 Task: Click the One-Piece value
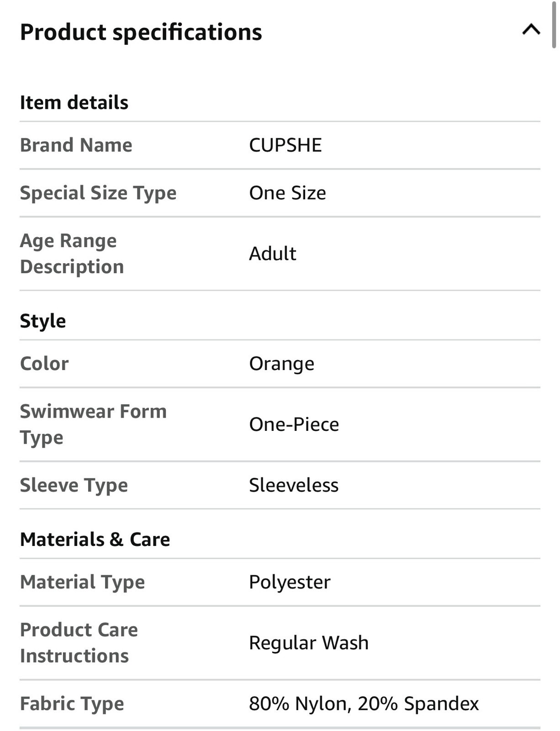tap(294, 424)
